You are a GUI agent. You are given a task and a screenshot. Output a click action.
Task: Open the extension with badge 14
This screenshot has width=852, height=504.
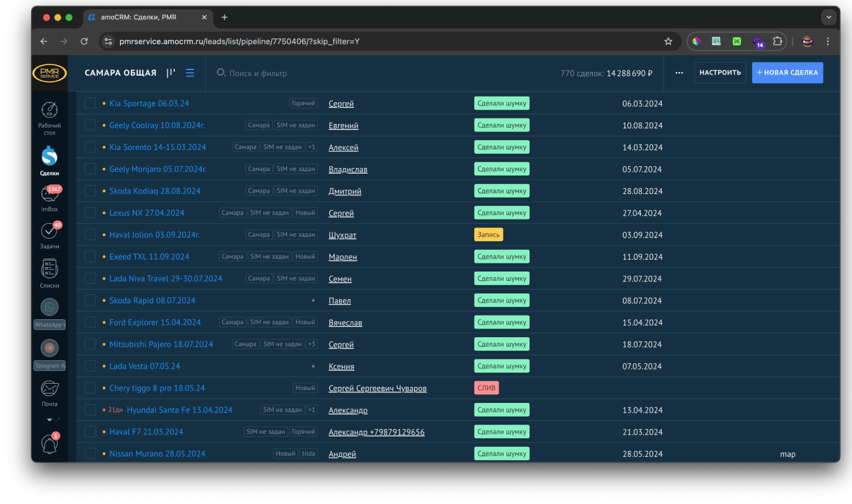[x=758, y=42]
